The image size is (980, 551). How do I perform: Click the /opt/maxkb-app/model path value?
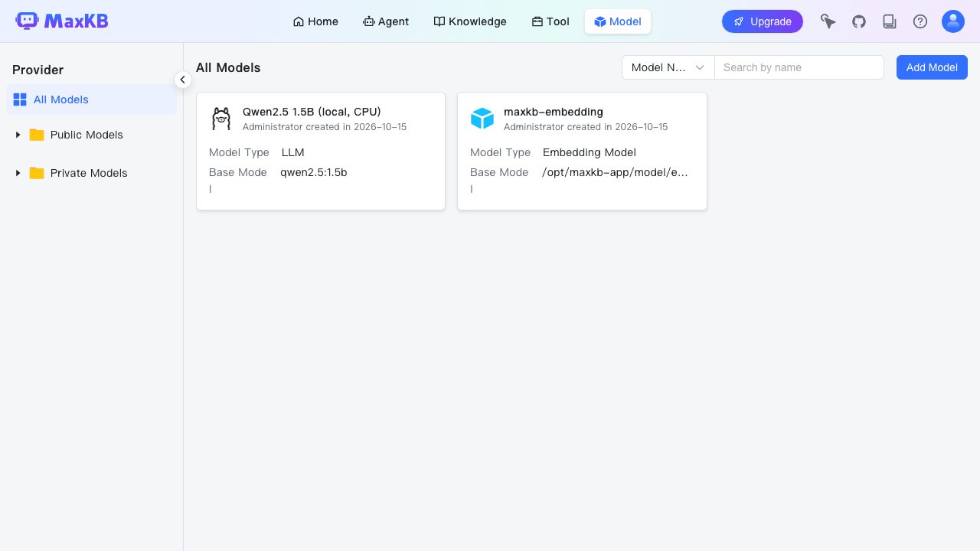pos(615,172)
